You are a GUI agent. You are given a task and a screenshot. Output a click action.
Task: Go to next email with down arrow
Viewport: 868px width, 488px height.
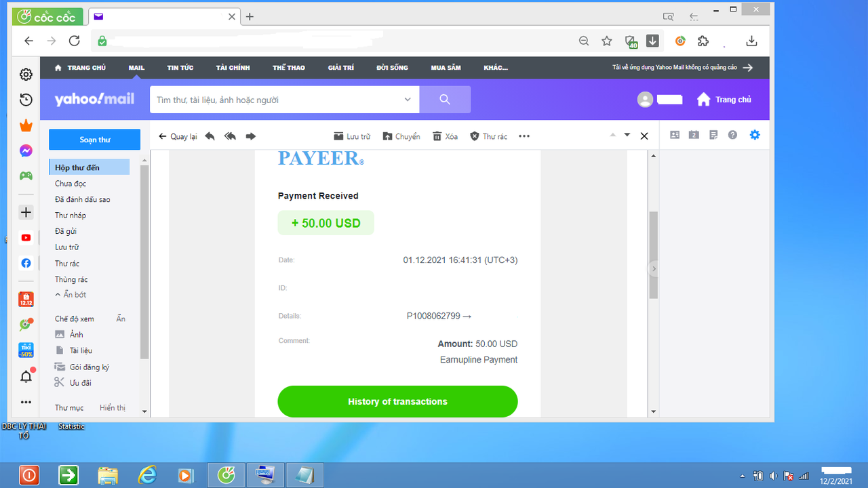627,135
